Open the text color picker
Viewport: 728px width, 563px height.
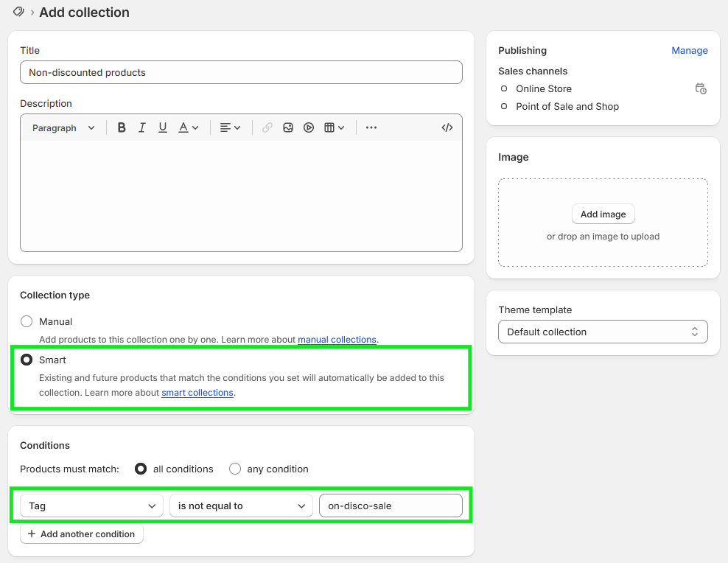coord(189,127)
